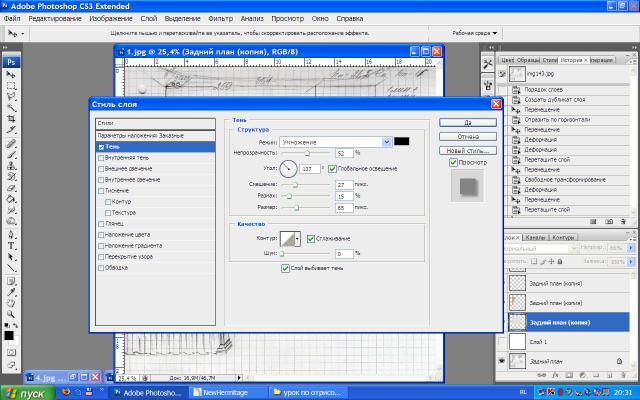
Task: Select the Eyedropper tool
Action: pos(11,290)
